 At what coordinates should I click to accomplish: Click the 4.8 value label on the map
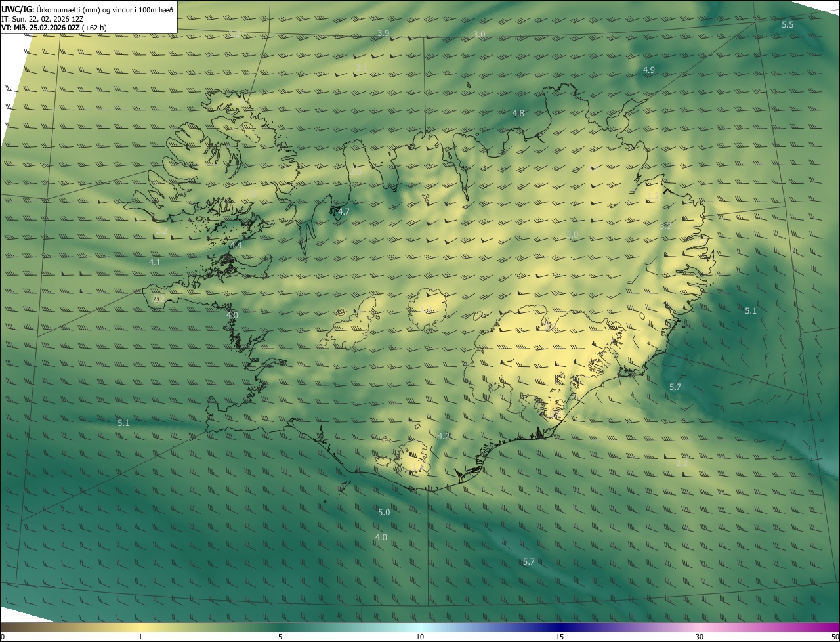pyautogui.click(x=518, y=114)
